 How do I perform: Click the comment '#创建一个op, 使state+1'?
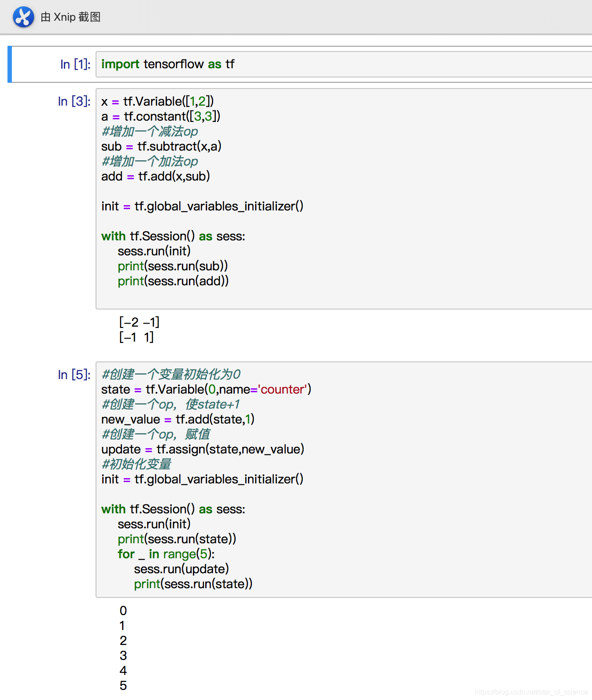point(171,404)
